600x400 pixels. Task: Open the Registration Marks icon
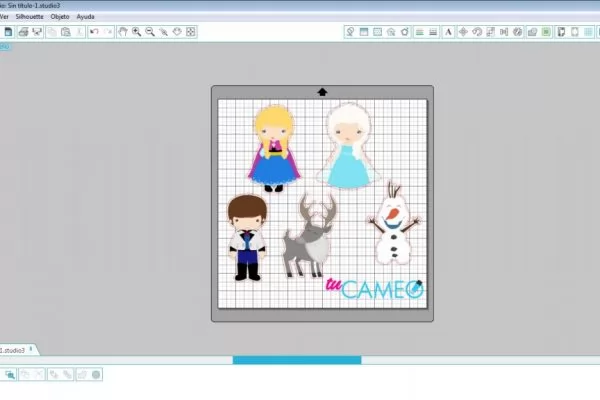click(575, 32)
